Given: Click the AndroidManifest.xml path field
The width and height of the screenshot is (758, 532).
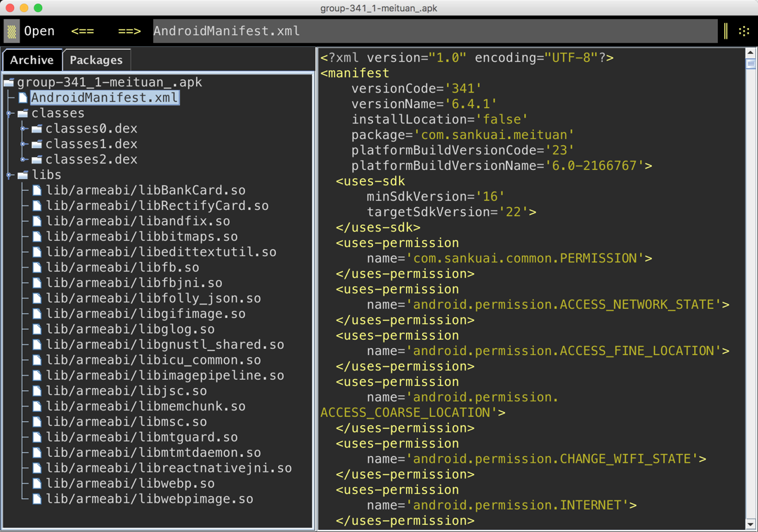Looking at the screenshot, I should point(435,31).
